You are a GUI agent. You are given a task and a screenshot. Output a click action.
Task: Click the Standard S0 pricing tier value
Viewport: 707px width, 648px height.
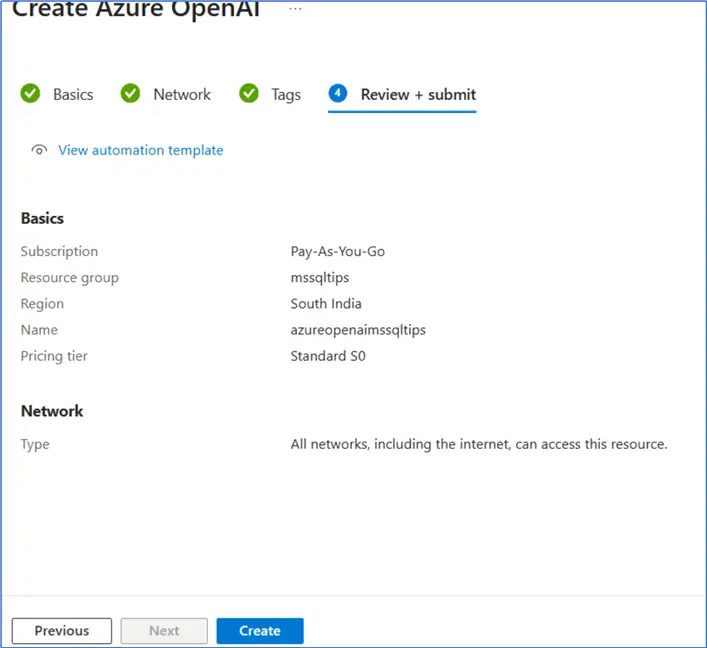328,356
